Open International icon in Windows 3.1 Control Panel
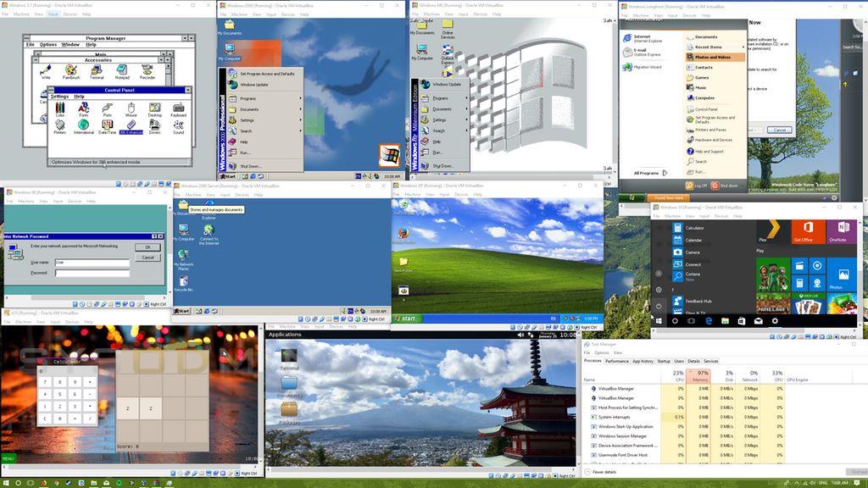 84,127
